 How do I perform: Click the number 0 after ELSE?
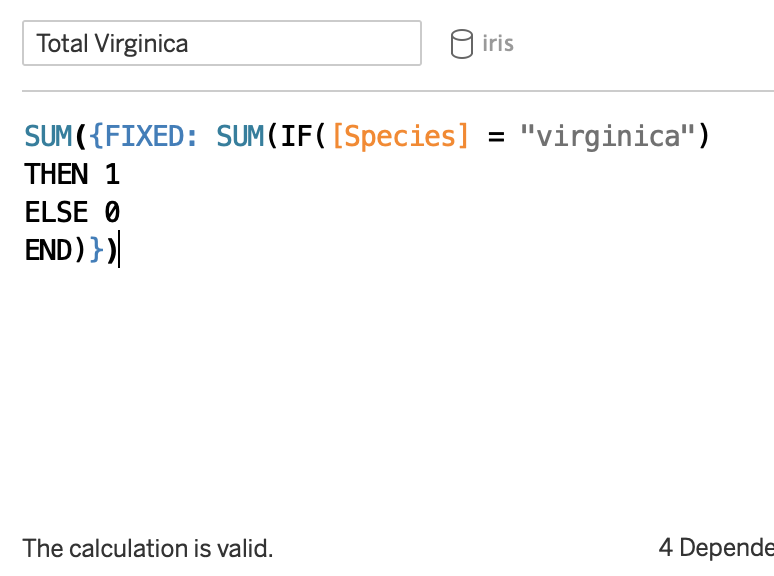(x=112, y=213)
